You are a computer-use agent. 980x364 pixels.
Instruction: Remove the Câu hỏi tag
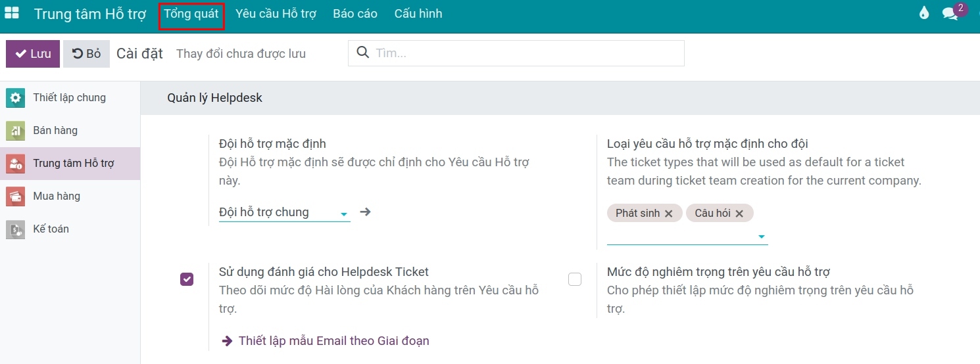739,214
